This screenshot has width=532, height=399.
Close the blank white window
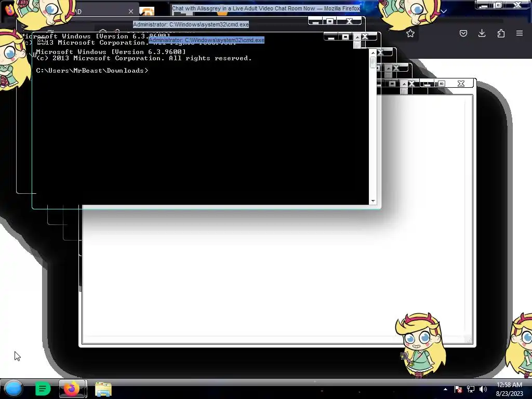461,84
